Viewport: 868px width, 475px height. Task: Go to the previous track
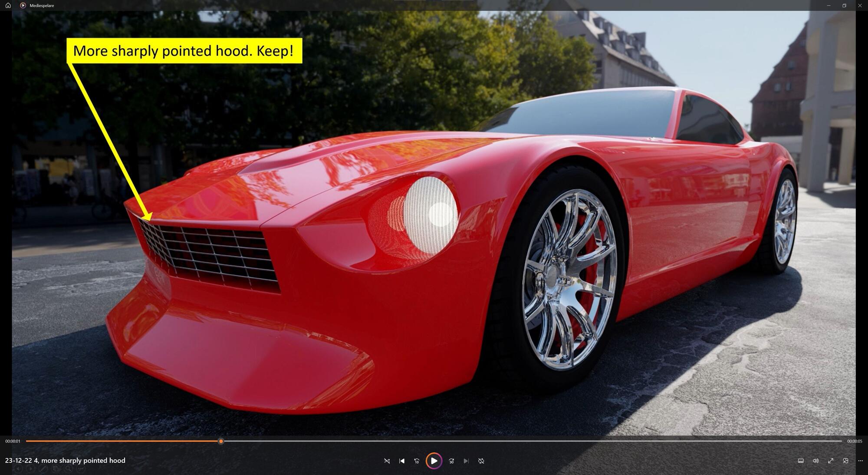[402, 461]
